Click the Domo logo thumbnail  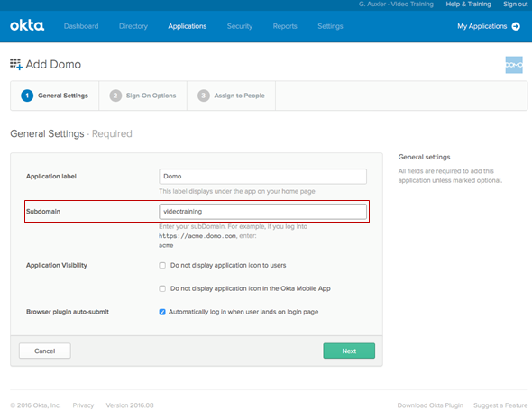click(514, 65)
